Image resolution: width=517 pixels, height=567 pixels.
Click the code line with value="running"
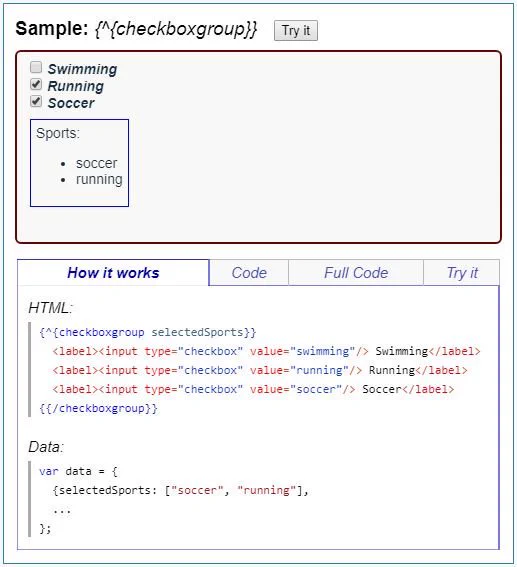(x=260, y=370)
